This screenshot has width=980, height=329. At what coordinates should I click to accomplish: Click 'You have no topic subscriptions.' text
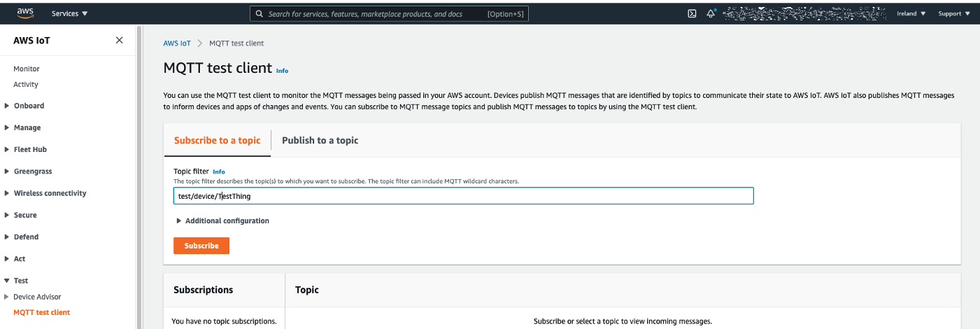pos(224,321)
